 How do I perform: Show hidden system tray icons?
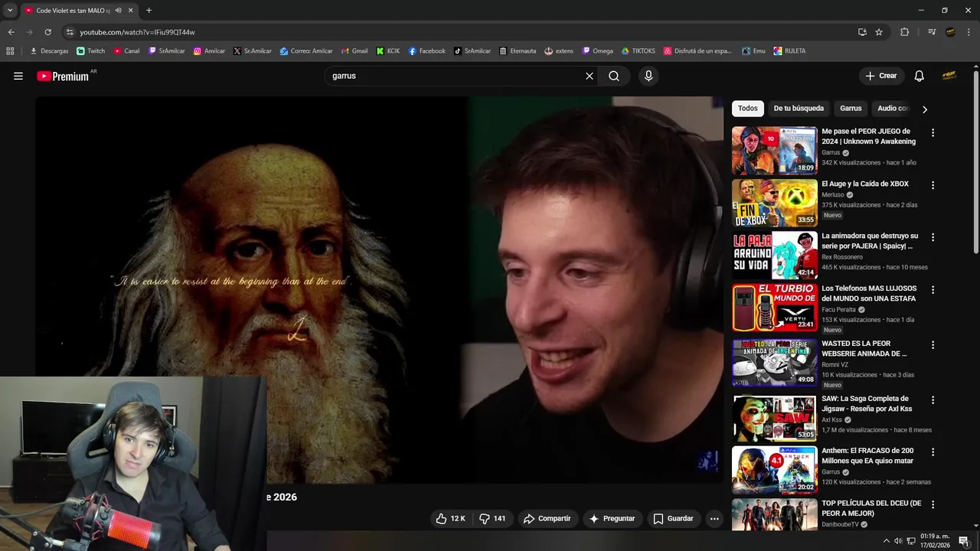(x=887, y=541)
